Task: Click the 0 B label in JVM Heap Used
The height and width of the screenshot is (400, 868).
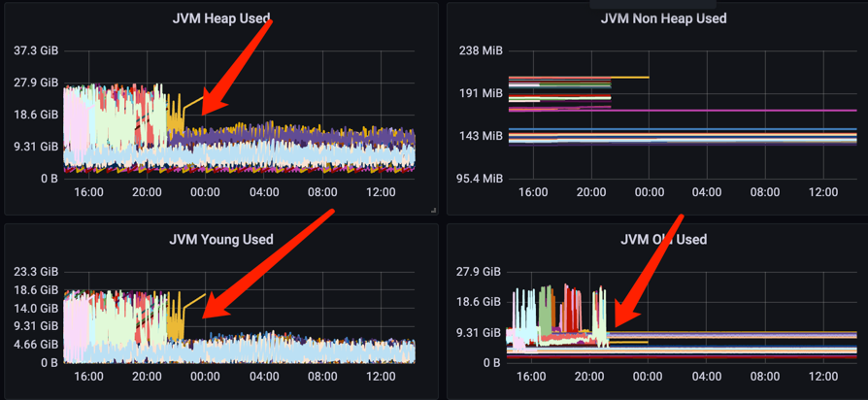Action: tap(48, 179)
